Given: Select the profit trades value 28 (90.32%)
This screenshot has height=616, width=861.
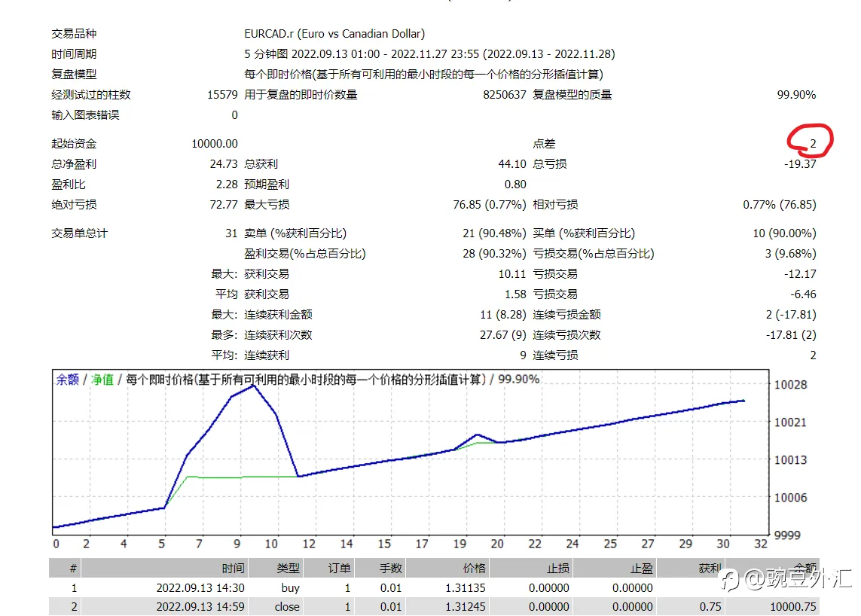Looking at the screenshot, I should click(494, 253).
